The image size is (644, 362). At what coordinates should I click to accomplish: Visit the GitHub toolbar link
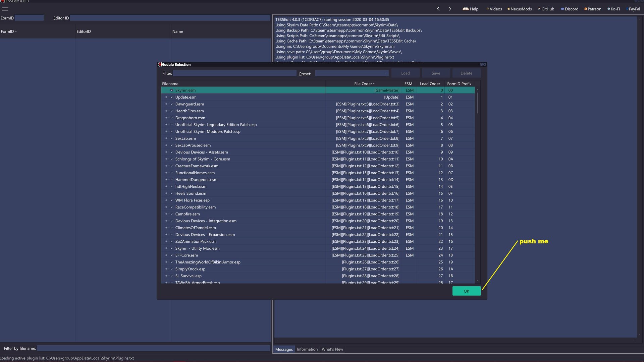[x=546, y=9]
